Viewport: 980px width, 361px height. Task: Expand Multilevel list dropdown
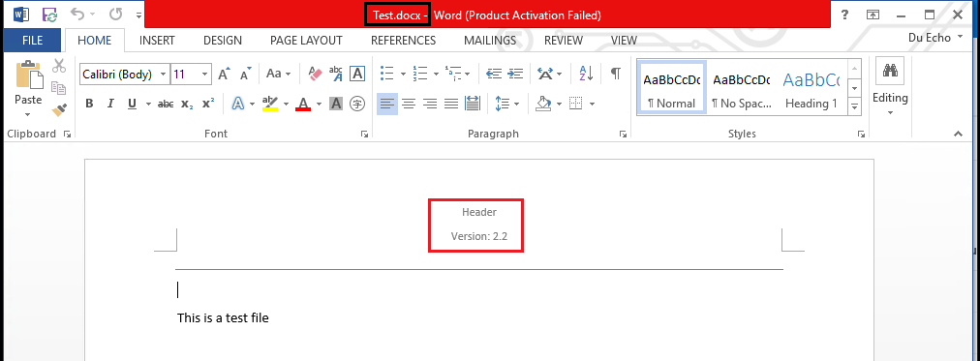[x=468, y=75]
